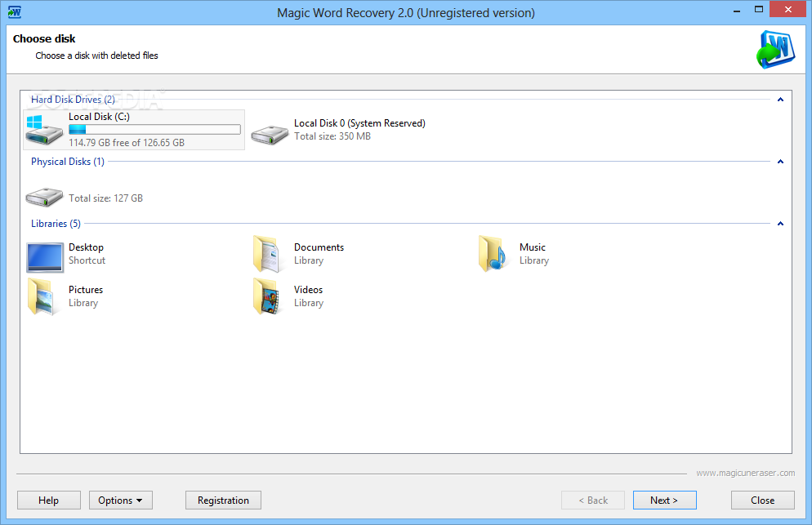Click the 'Libraries (5)' heading
The height and width of the screenshot is (525, 812).
(x=56, y=224)
